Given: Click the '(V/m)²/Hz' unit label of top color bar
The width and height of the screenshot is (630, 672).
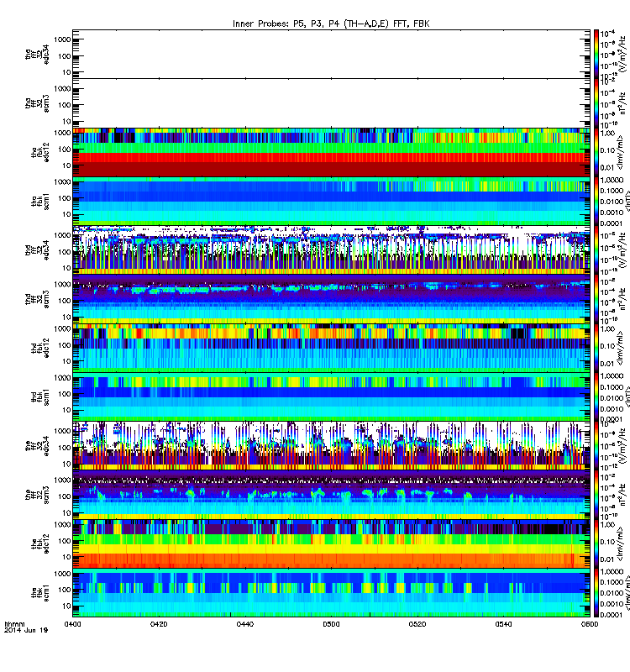Looking at the screenshot, I should pyautogui.click(x=622, y=54).
